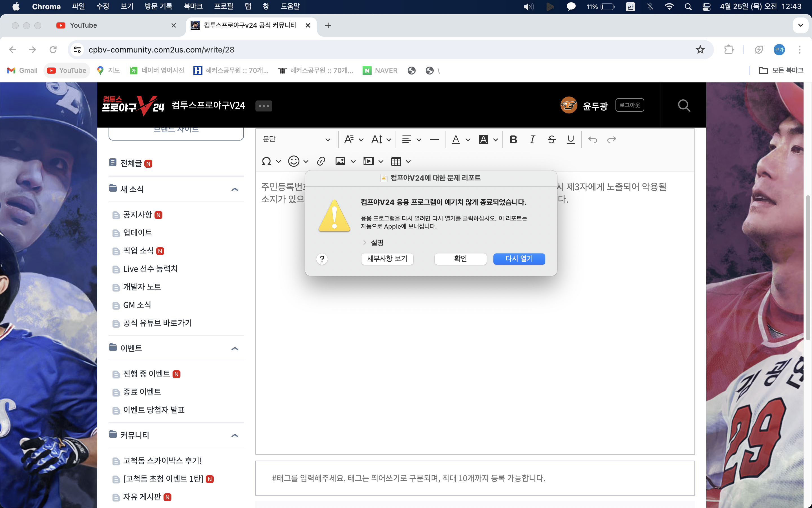Click the tag input field

(475, 478)
